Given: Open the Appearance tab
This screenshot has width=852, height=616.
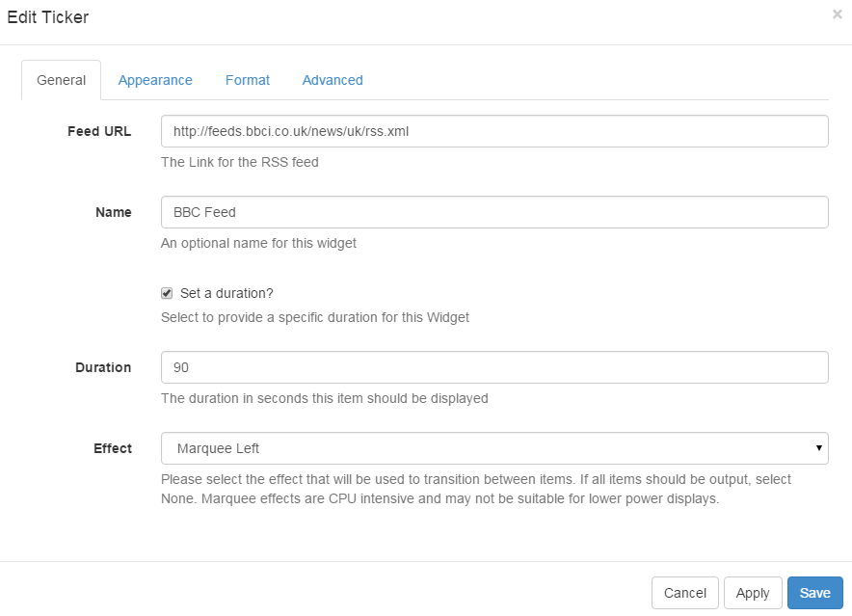Looking at the screenshot, I should (x=155, y=80).
